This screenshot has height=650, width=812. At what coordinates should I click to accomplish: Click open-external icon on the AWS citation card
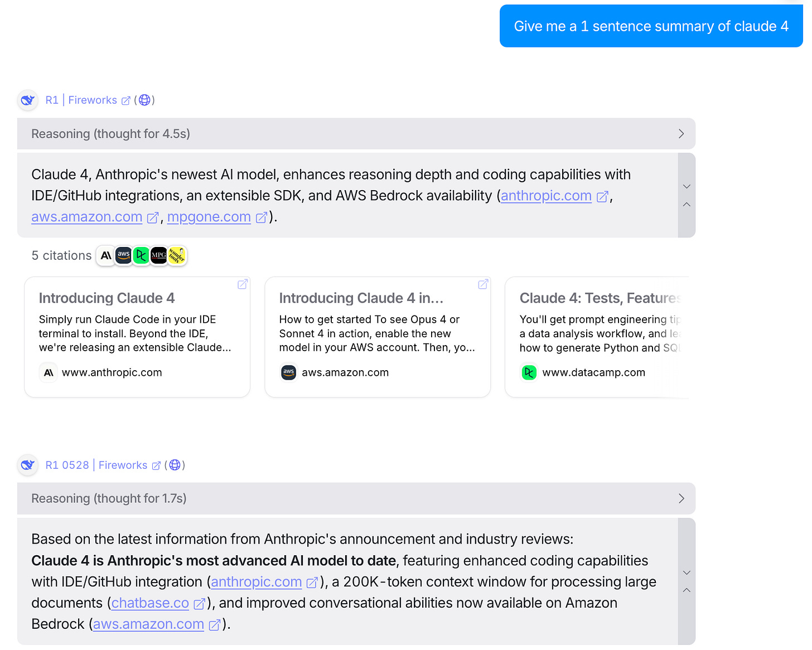pos(483,284)
